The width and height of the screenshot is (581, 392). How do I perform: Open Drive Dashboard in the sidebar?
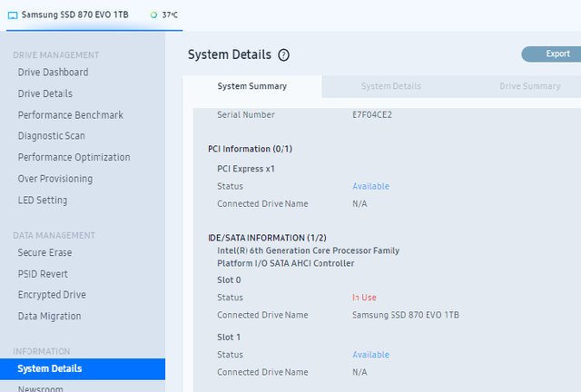coord(53,73)
